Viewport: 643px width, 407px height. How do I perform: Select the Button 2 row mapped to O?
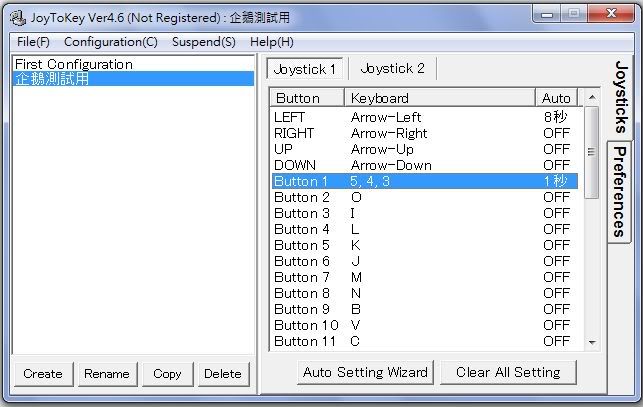point(425,197)
